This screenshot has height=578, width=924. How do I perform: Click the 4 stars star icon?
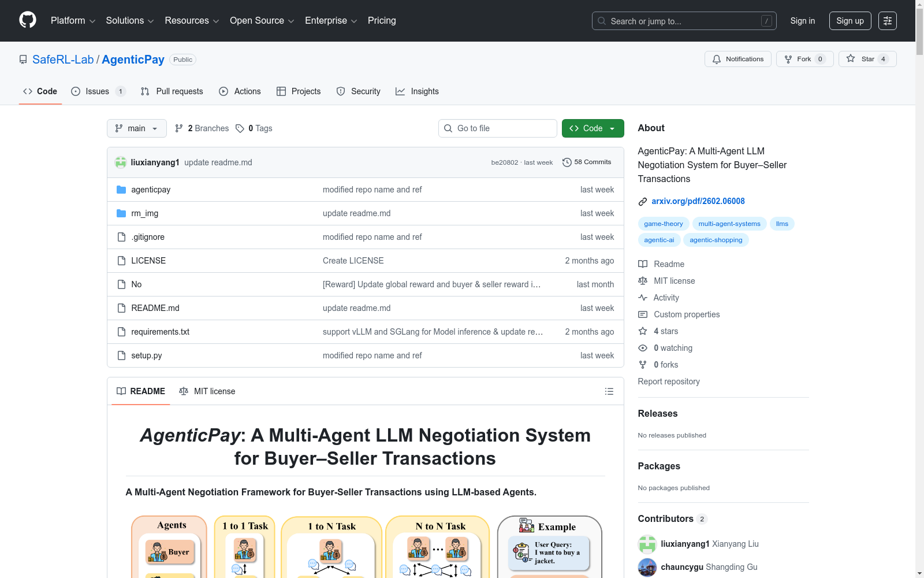tap(643, 331)
